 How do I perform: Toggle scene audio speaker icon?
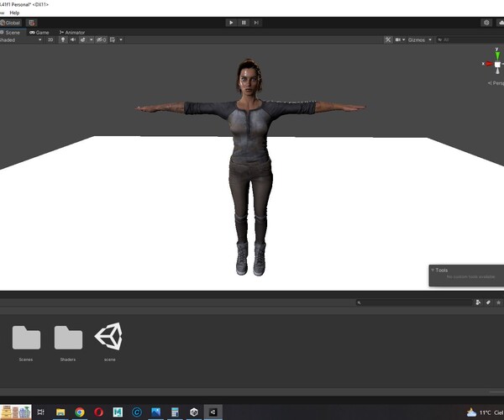[x=73, y=39]
